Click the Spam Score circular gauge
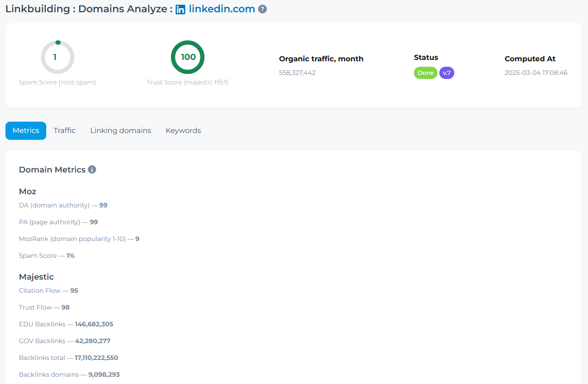 coord(57,57)
